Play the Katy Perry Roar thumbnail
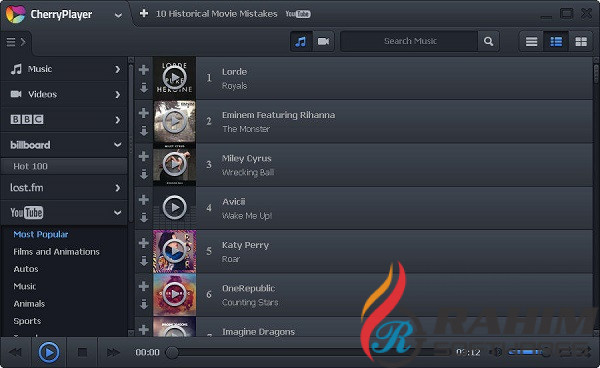This screenshot has height=368, width=600. [174, 251]
